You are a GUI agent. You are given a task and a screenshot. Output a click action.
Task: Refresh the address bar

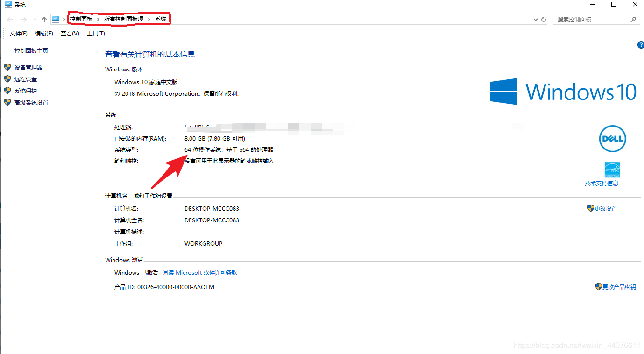544,20
